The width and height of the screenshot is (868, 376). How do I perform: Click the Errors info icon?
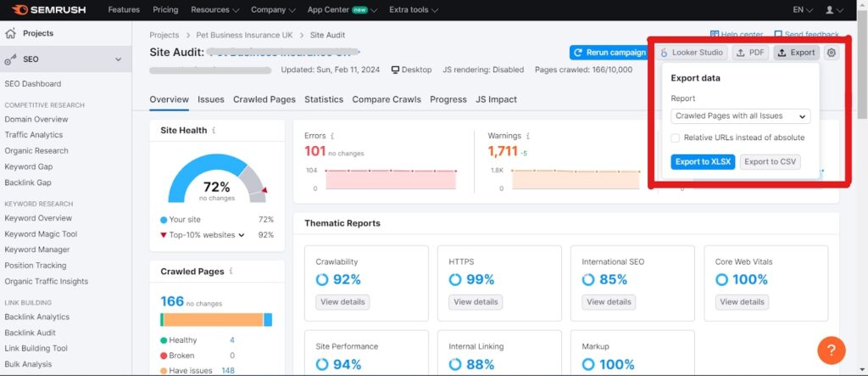(332, 135)
